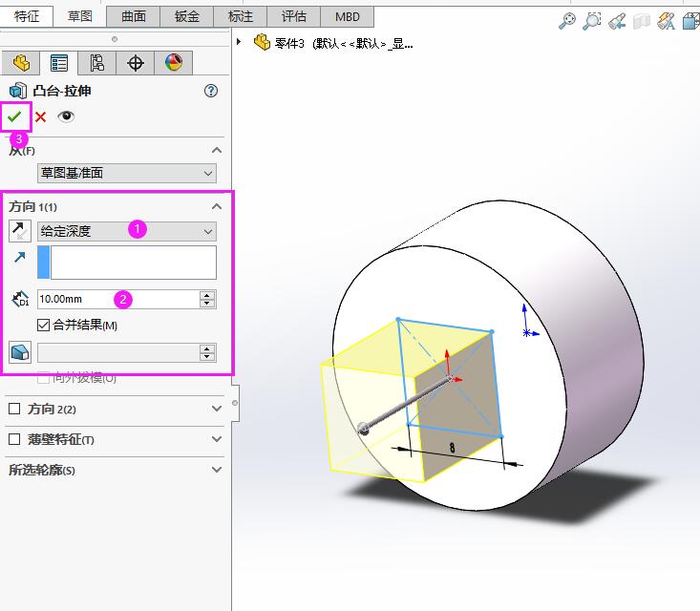
Task: Click the 零件3 part icon in viewport
Action: pos(262,42)
